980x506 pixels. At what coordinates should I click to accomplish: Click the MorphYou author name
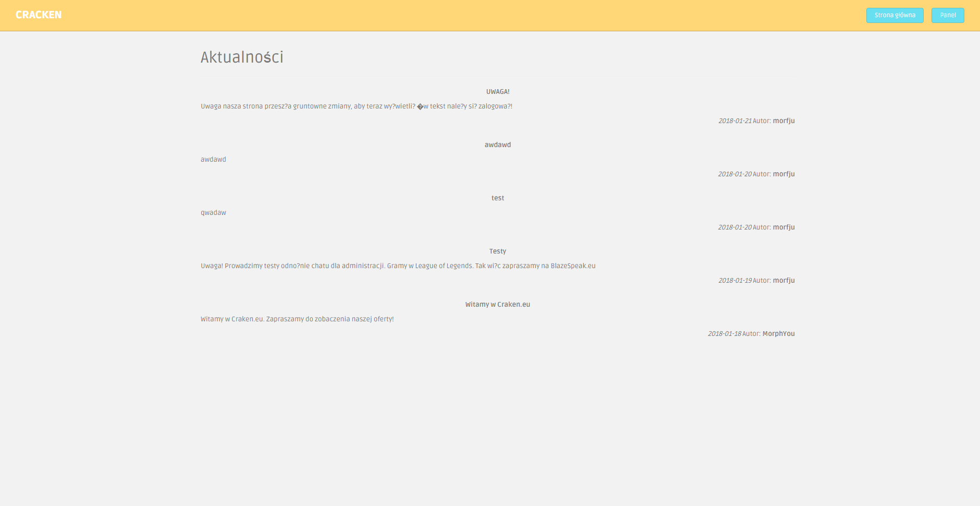(778, 334)
